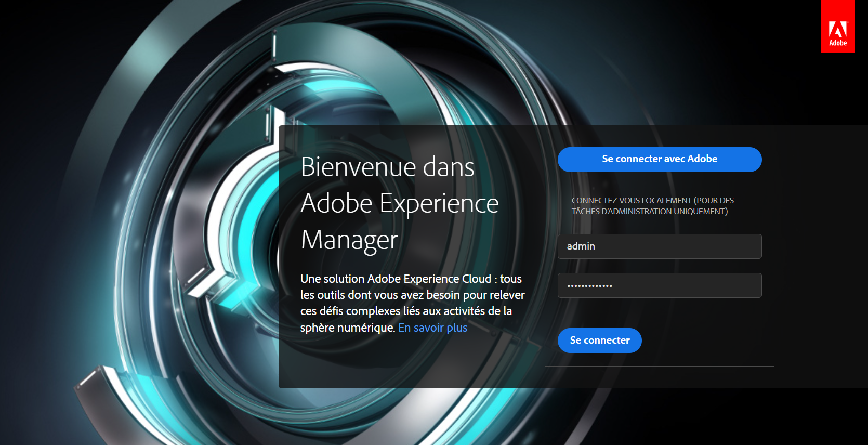The height and width of the screenshot is (445, 868).
Task: Click the masked password input field
Action: [x=660, y=285]
